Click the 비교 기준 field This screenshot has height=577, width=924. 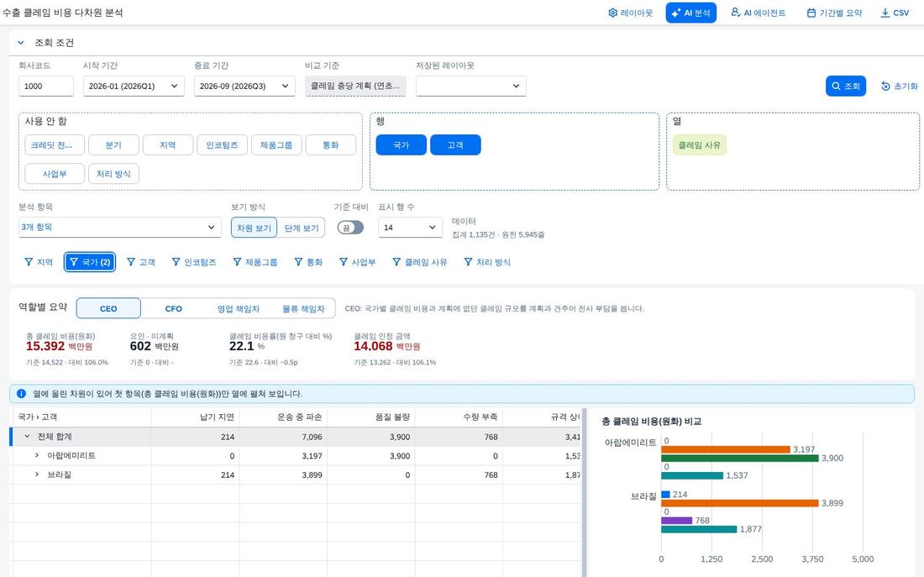[x=355, y=86]
